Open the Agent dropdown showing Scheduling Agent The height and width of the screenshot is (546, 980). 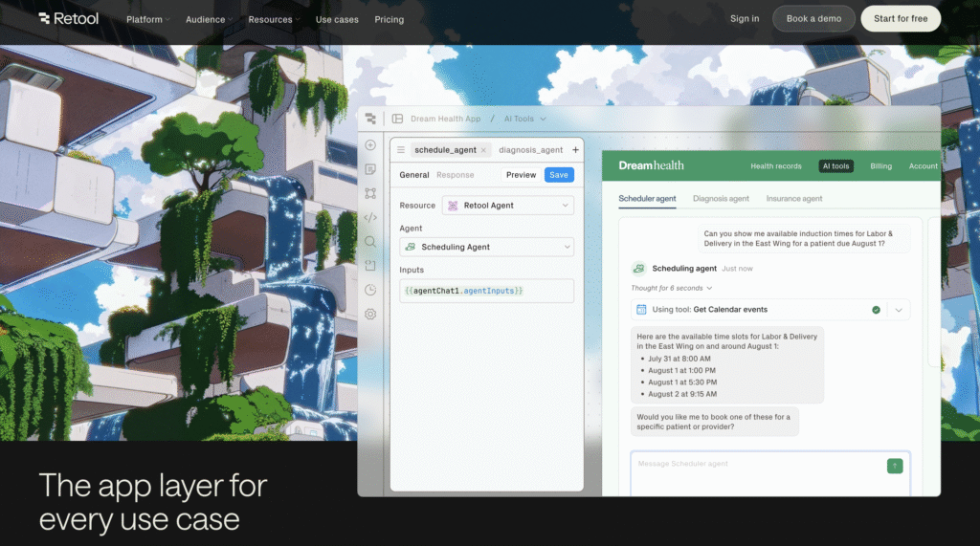click(486, 247)
